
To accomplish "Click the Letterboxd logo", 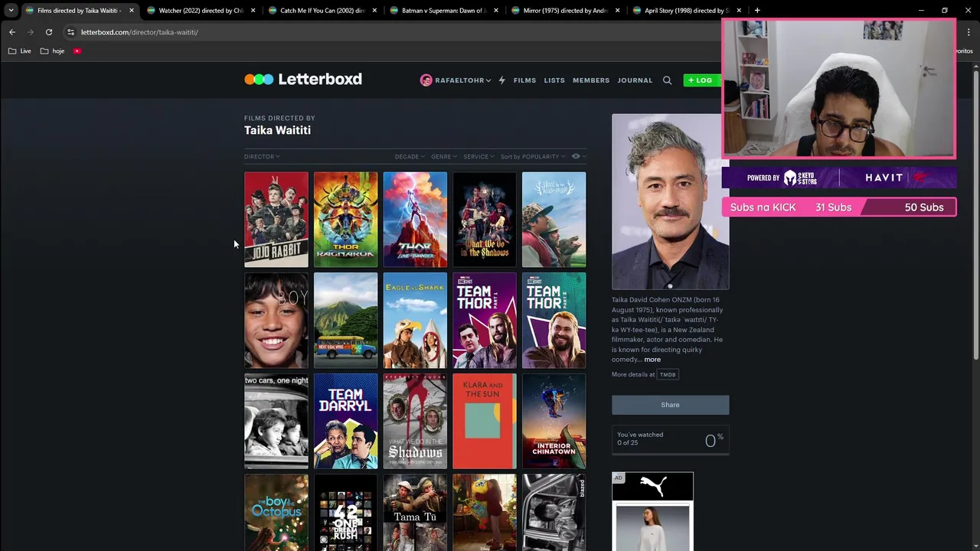I will click(303, 79).
